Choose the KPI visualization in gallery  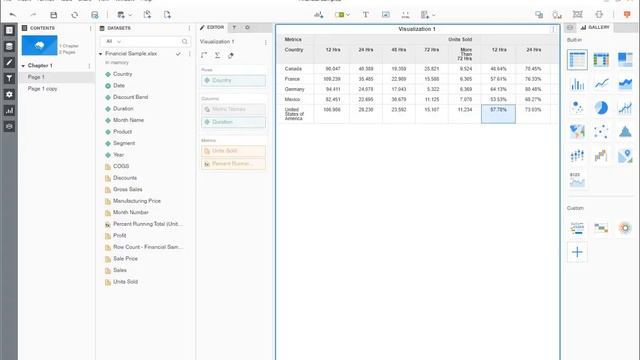(x=577, y=180)
